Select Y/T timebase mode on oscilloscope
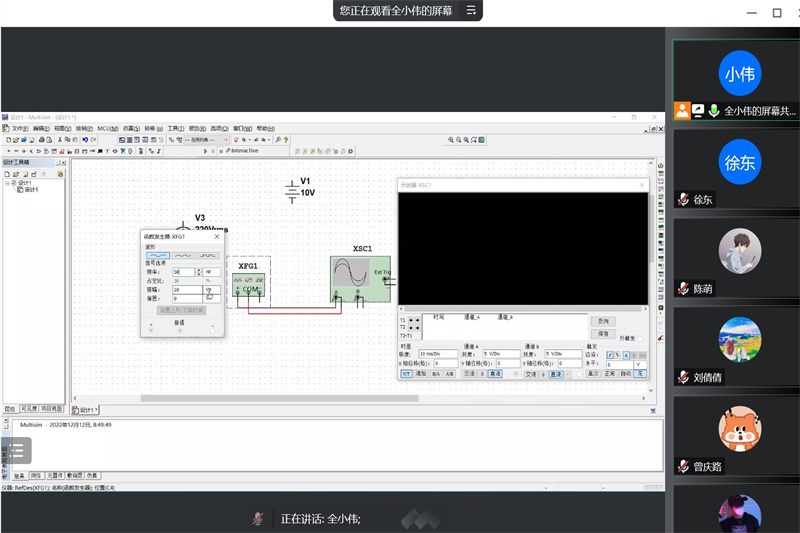Image resolution: width=800 pixels, height=533 pixels. tap(407, 374)
